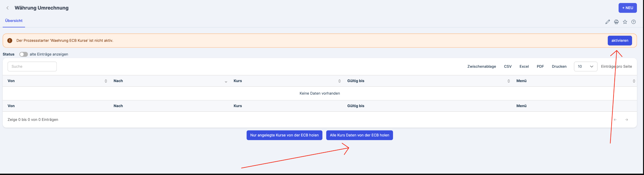Go to next page arrow
Image resolution: width=644 pixels, height=175 pixels.
[626, 120]
